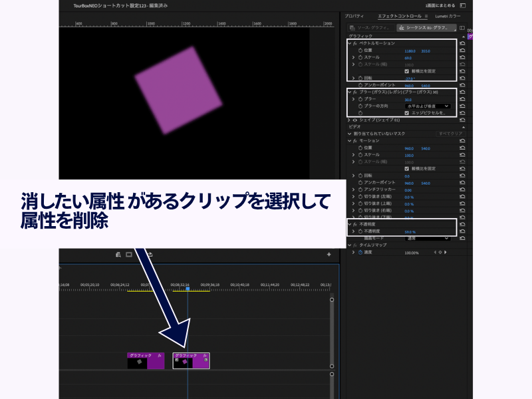
Task: Toggle the panel layout icon beside sequence tab
Action: coord(462,28)
